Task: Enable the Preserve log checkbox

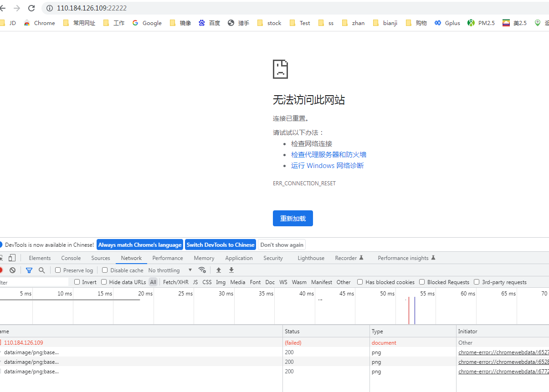Action: (58, 270)
